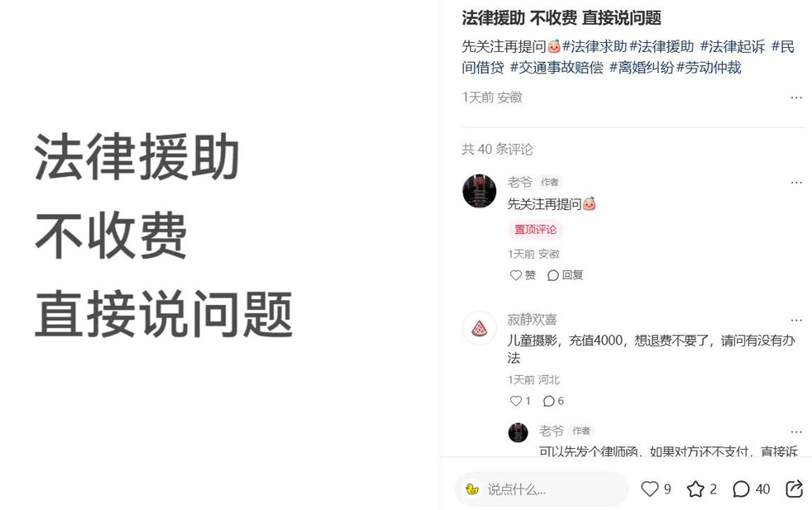Open comments via the bottom speech bubble icon
812x510 pixels.
point(741,489)
